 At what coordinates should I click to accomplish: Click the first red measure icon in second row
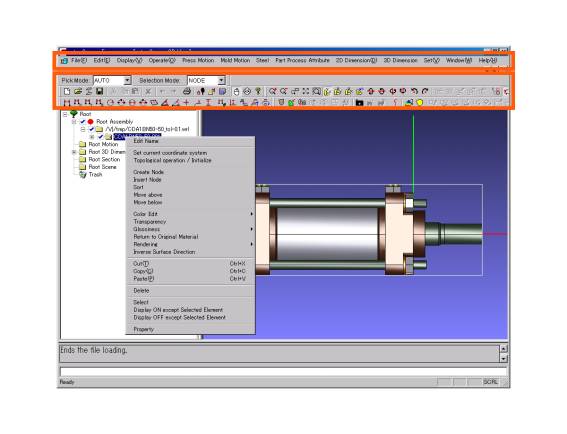point(67,103)
